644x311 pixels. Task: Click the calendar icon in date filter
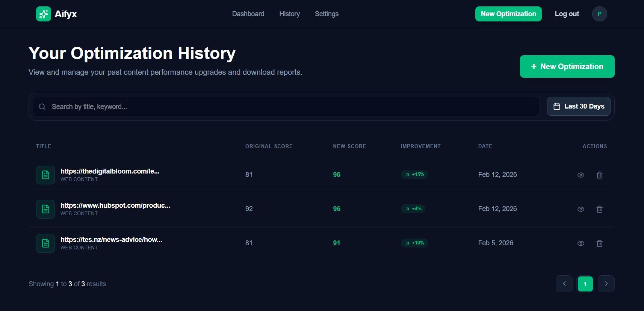pos(557,106)
